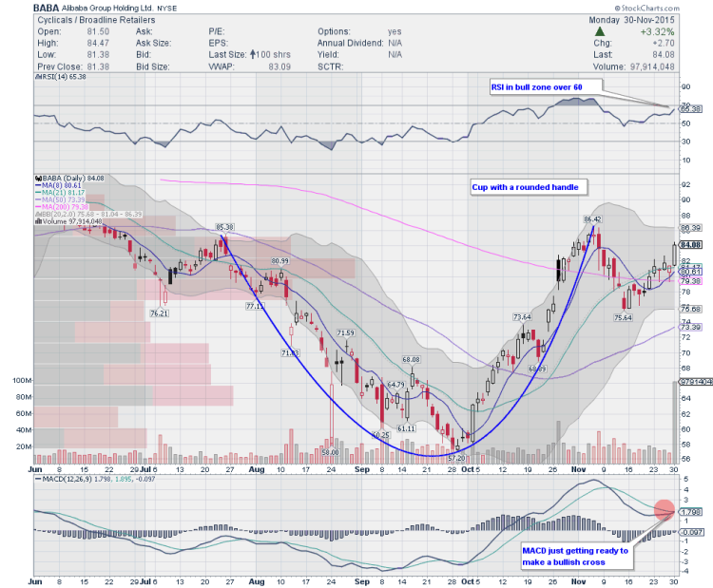713x588 pixels.
Task: Click the 65.38 RSI value tag on axis
Action: (x=690, y=108)
